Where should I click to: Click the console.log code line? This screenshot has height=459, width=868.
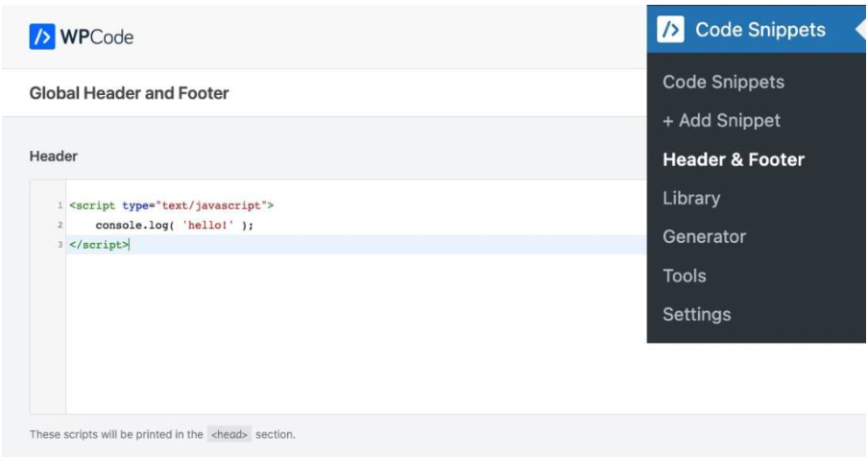tap(174, 225)
